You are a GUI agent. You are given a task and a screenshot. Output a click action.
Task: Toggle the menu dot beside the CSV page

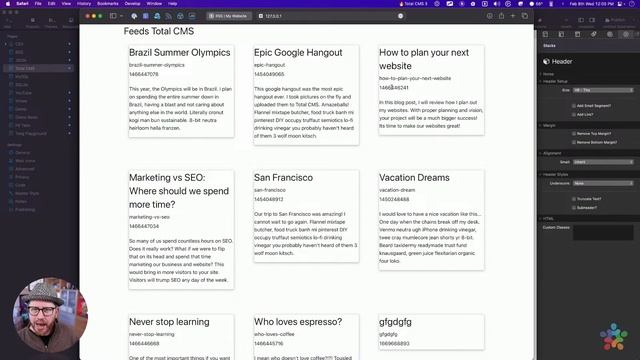pyautogui.click(x=69, y=44)
